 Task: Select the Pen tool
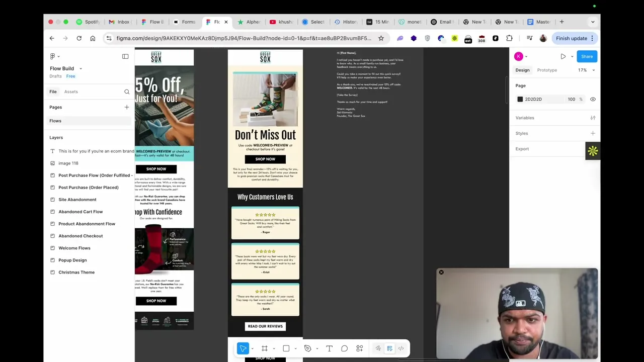tap(307, 348)
